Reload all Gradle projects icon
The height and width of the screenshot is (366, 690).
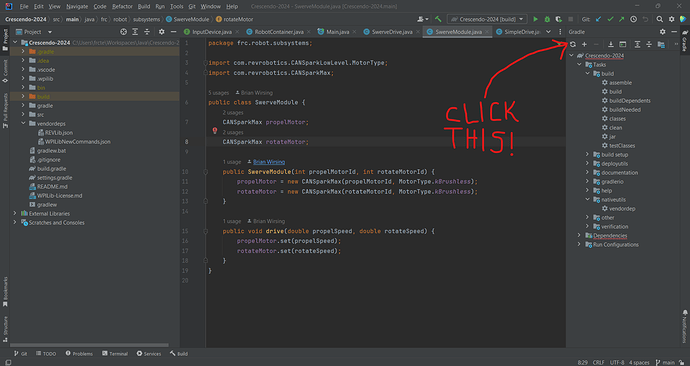coord(573,44)
